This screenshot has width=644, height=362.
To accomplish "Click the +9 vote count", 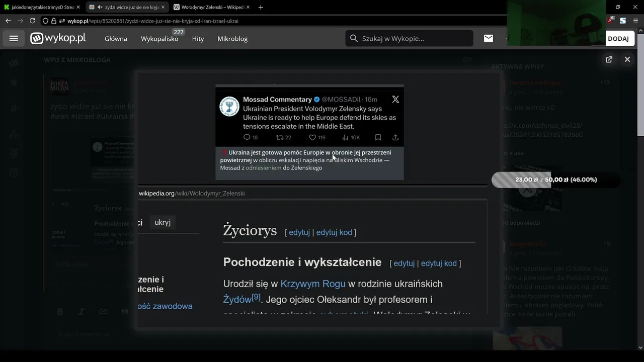I will (x=606, y=244).
